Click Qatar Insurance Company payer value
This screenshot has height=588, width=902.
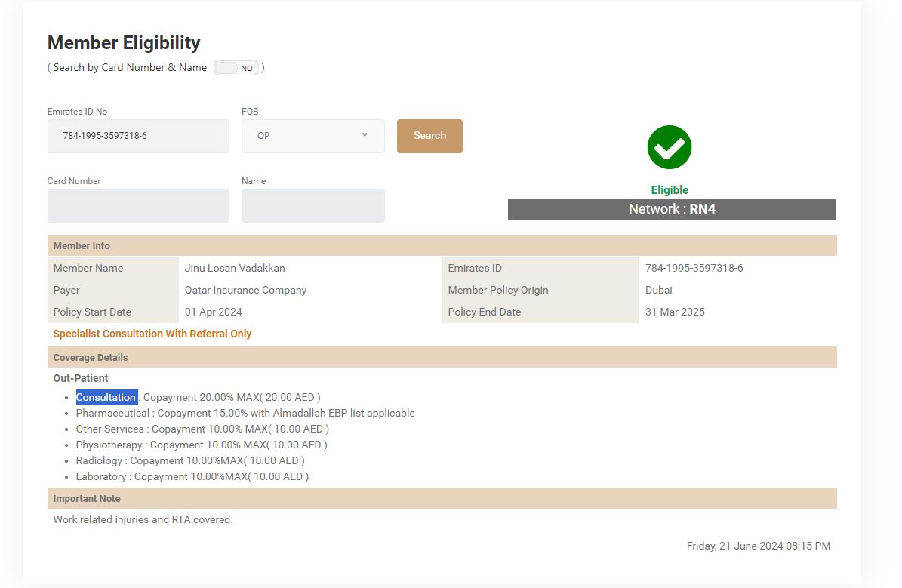(x=245, y=290)
